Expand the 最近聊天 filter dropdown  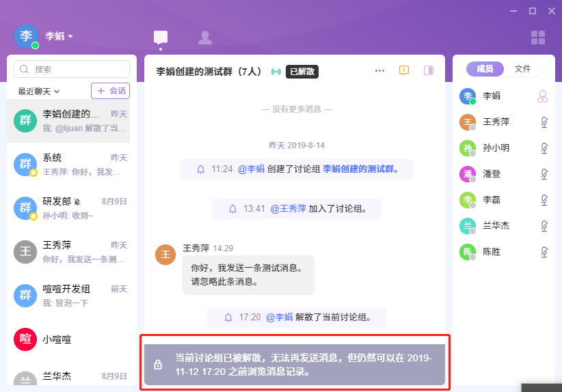point(39,91)
